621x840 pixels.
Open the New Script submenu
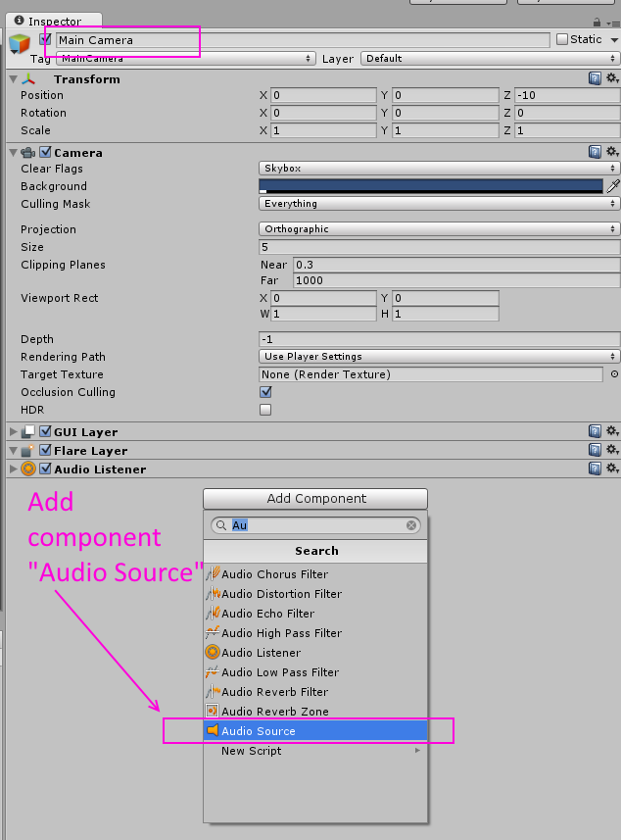click(315, 751)
